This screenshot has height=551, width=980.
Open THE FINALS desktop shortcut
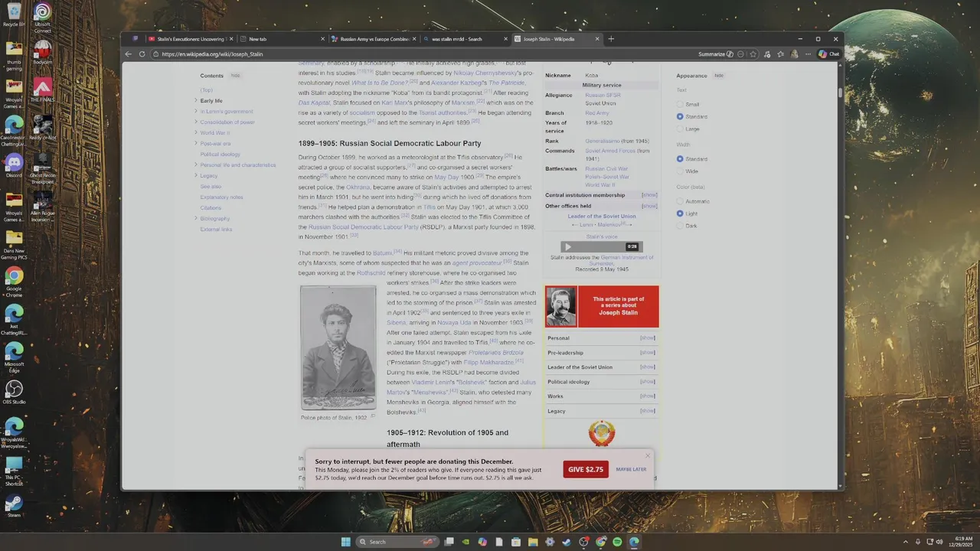pyautogui.click(x=42, y=90)
